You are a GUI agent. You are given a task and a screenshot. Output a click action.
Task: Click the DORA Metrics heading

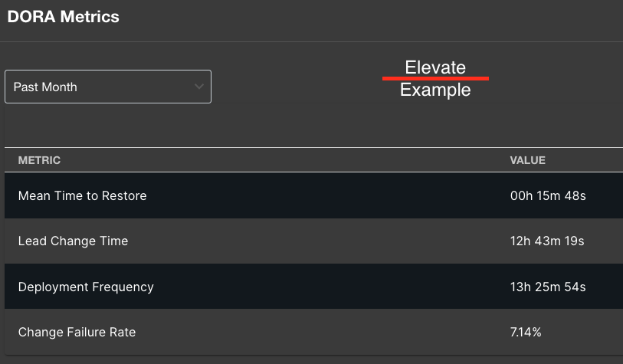click(63, 17)
